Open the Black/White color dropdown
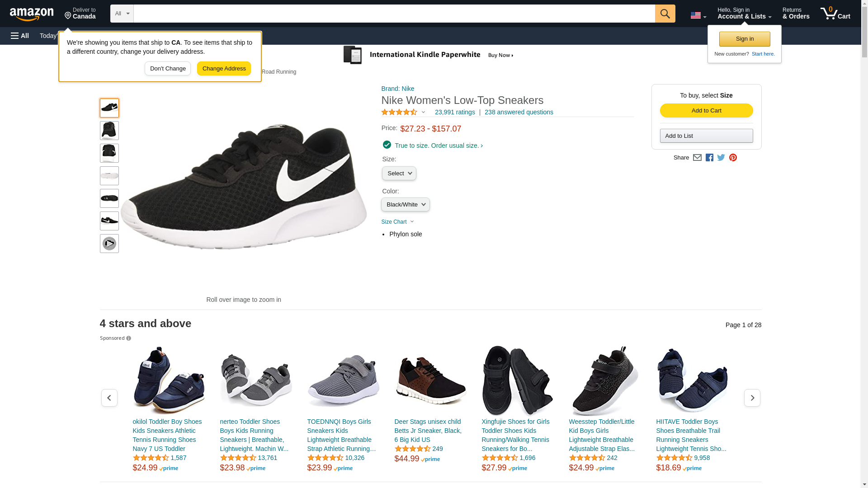This screenshot has width=868, height=488. pyautogui.click(x=405, y=205)
